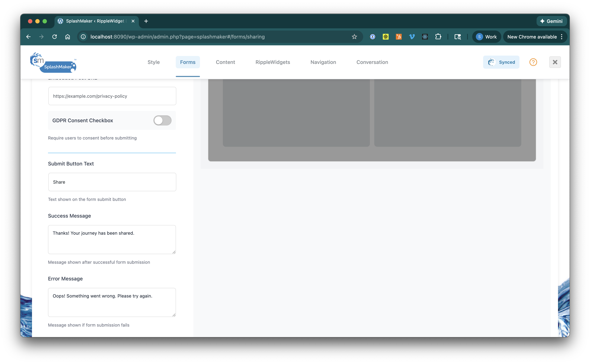Go to the browser home page

click(x=68, y=37)
